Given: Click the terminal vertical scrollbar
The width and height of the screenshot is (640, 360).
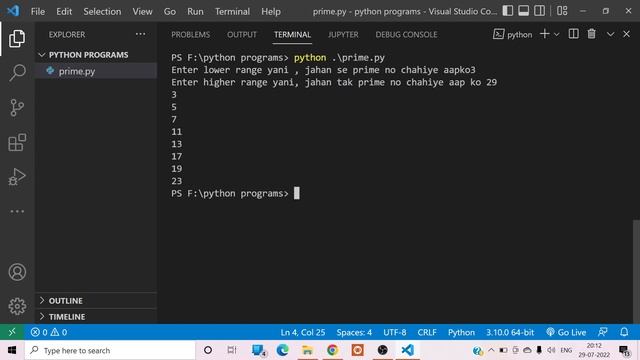Looking at the screenshot, I should 636,271.
